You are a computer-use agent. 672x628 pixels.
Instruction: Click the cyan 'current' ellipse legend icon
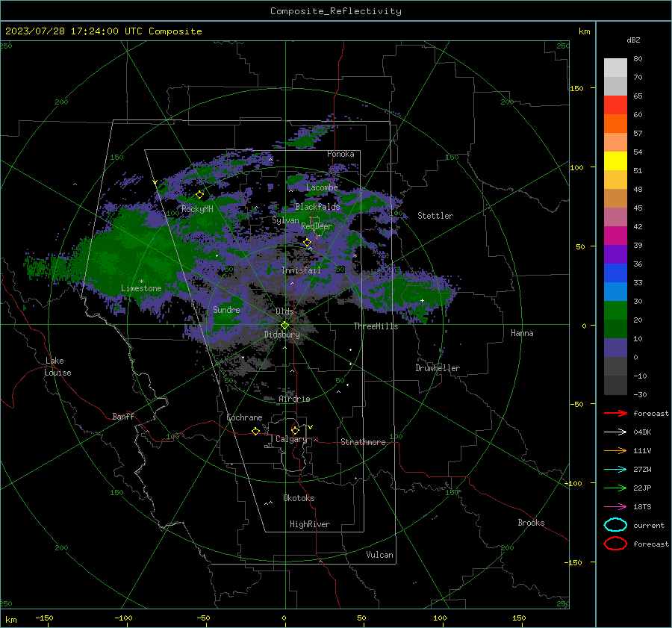pyautogui.click(x=615, y=525)
